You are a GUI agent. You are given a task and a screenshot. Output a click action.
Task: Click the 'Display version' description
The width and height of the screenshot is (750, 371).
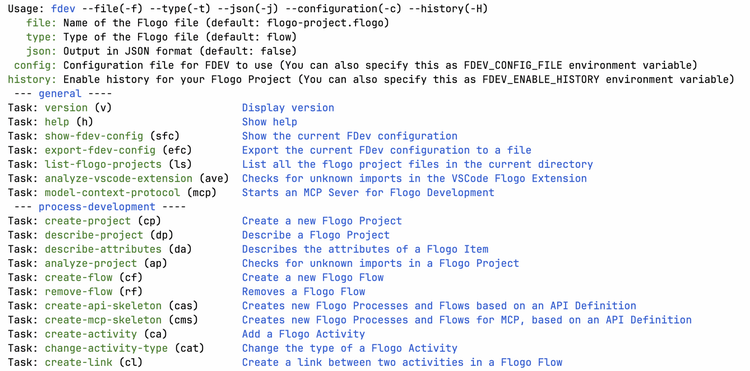click(288, 108)
